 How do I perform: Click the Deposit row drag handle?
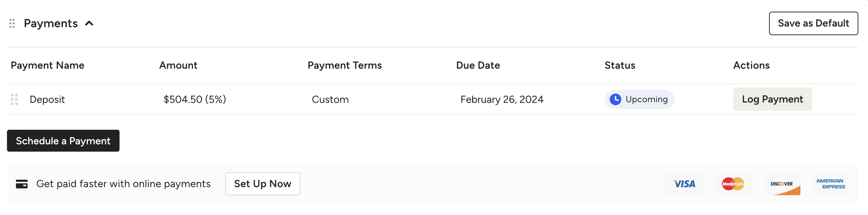coord(14,100)
